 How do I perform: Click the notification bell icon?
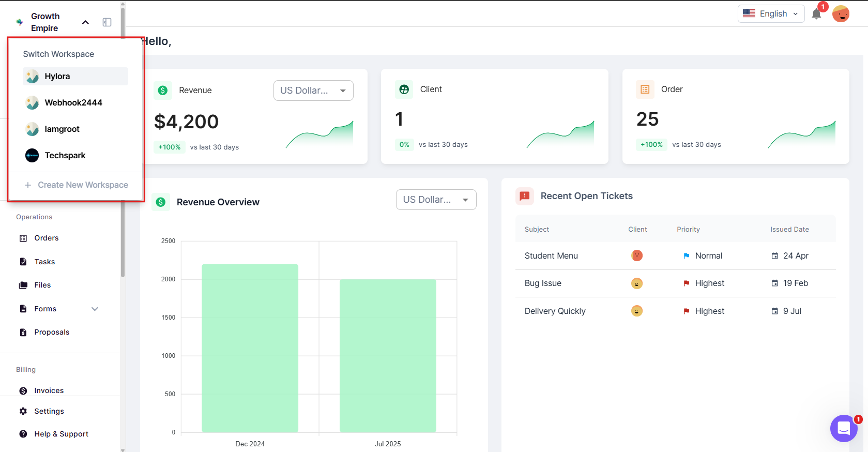pos(816,14)
